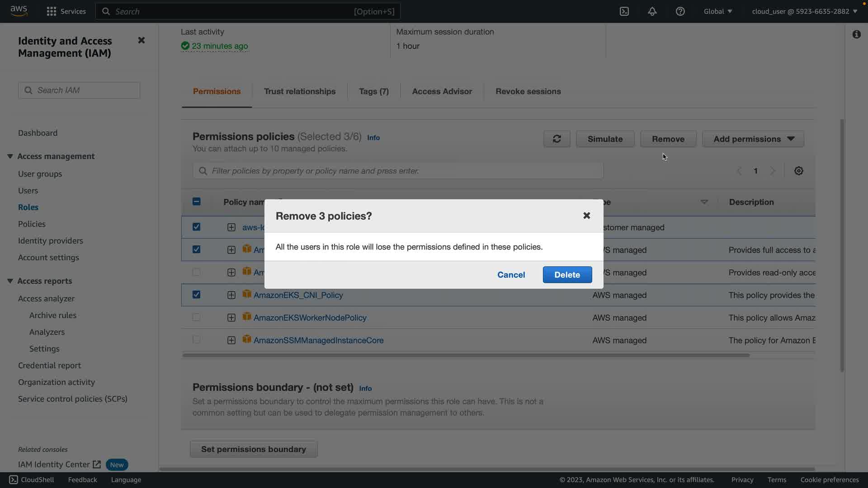Uncheck the AmazonEKS_CNI_Policy checkbox
868x488 pixels.
coord(196,295)
